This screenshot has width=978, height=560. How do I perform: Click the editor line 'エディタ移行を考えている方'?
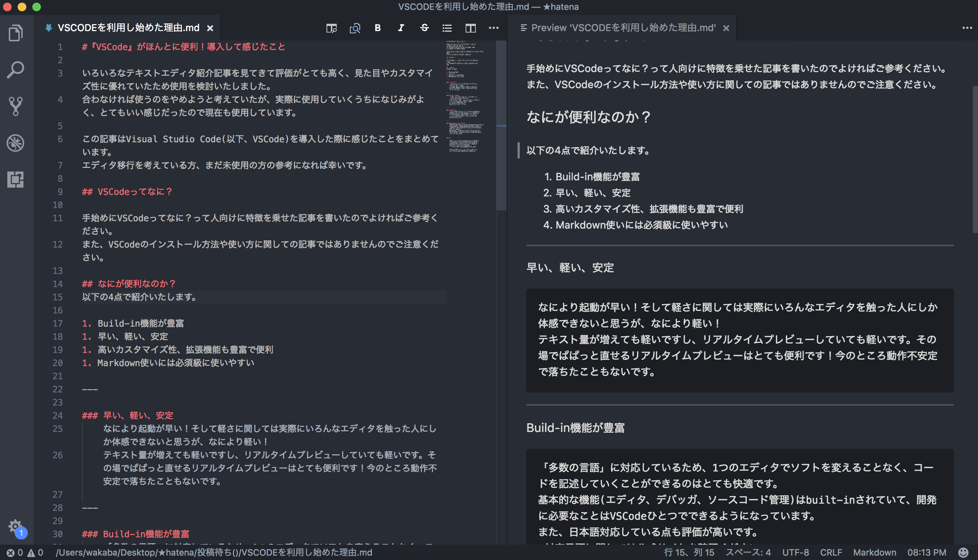tap(225, 165)
